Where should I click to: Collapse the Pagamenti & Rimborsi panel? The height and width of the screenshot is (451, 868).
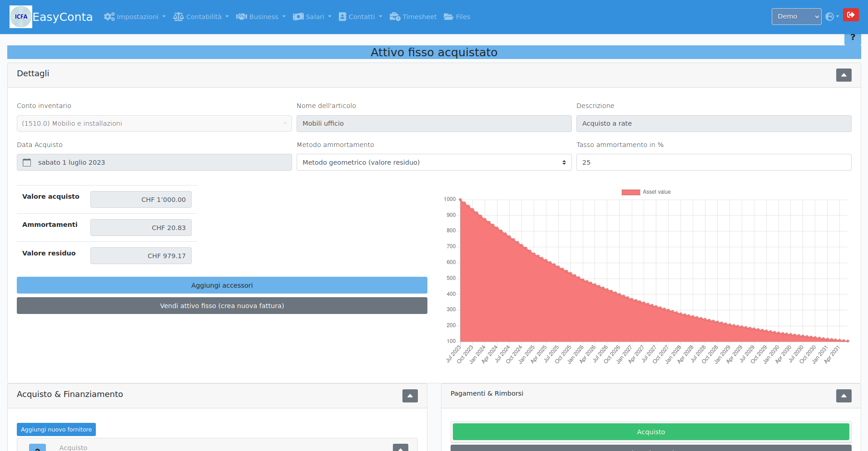point(843,396)
